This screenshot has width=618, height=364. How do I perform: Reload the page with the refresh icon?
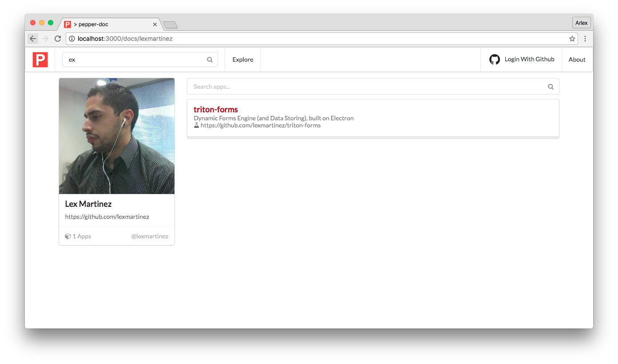[x=58, y=39]
